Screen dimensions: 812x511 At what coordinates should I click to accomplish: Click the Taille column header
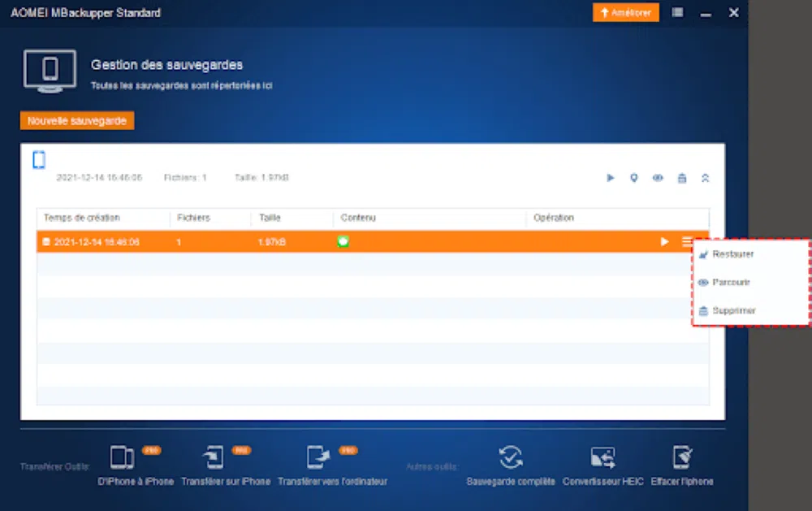[x=270, y=218]
